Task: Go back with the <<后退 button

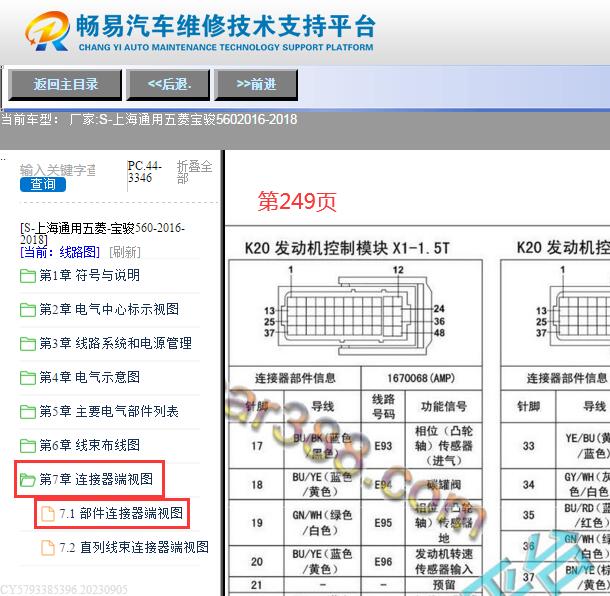Action: [168, 84]
